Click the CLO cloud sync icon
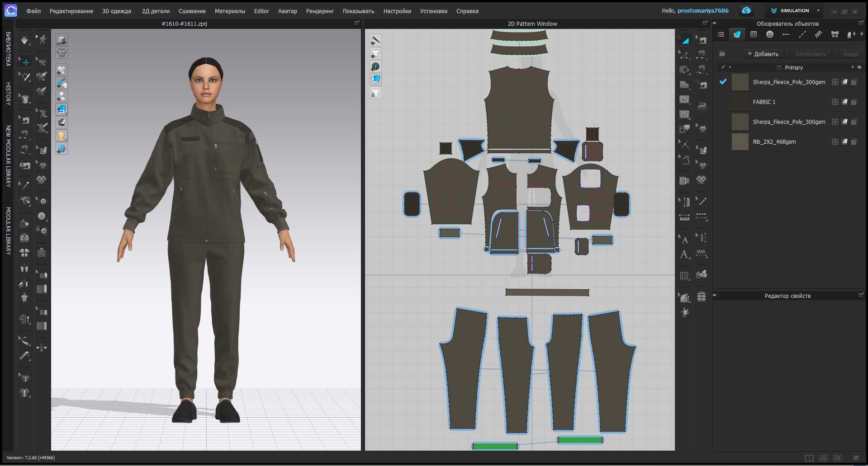The height and width of the screenshot is (466, 868). (746, 10)
